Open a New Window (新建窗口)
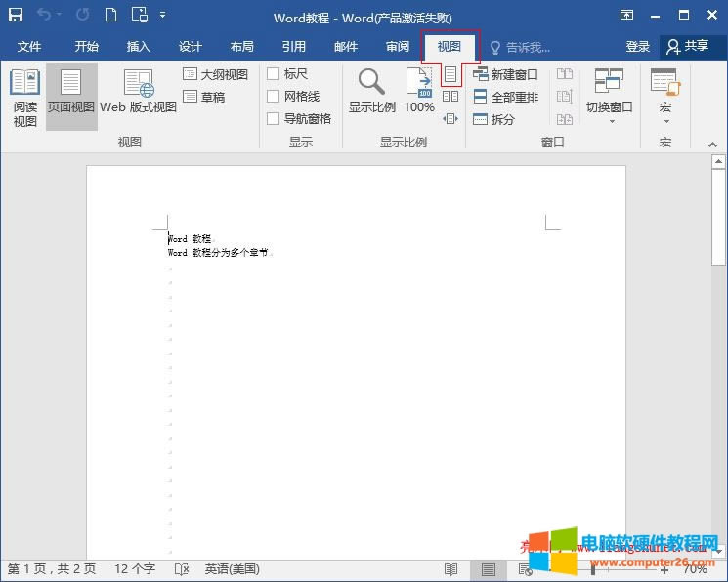This screenshot has height=582, width=728. click(x=505, y=74)
